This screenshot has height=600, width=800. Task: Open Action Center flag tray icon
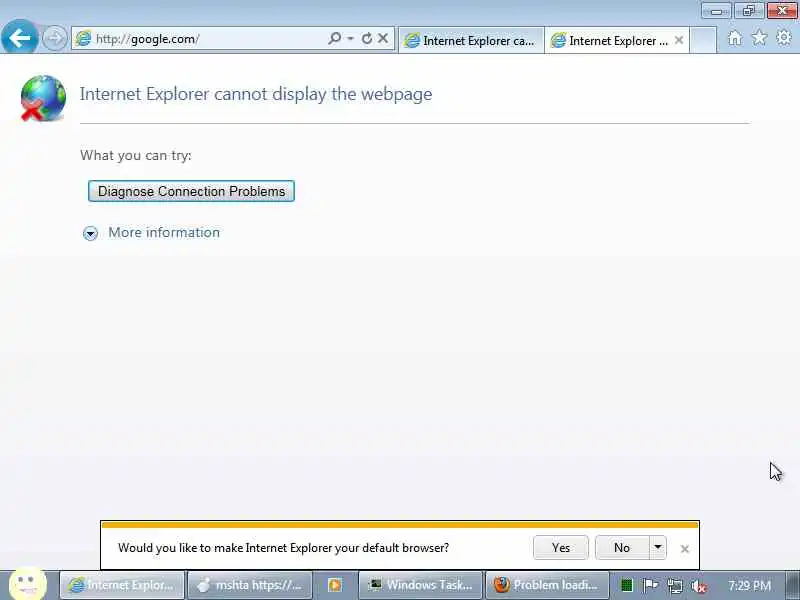650,585
